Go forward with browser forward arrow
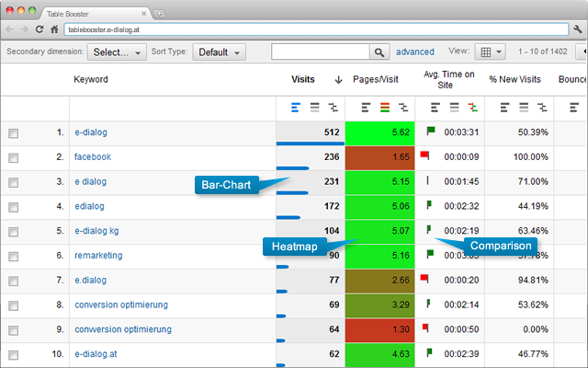 pyautogui.click(x=25, y=29)
